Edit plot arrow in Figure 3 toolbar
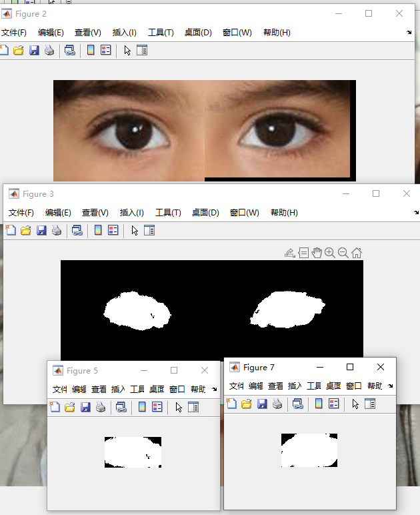 (x=135, y=231)
